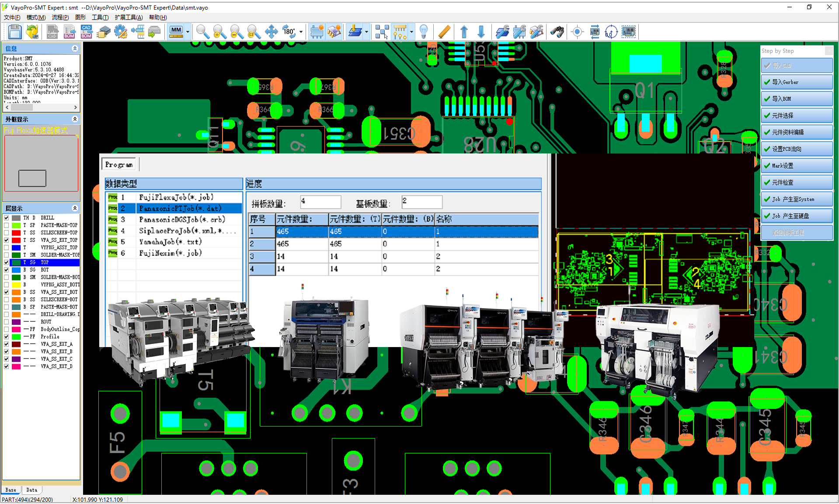The width and height of the screenshot is (839, 504).
Task: Open the 工具(T) menu
Action: (100, 17)
